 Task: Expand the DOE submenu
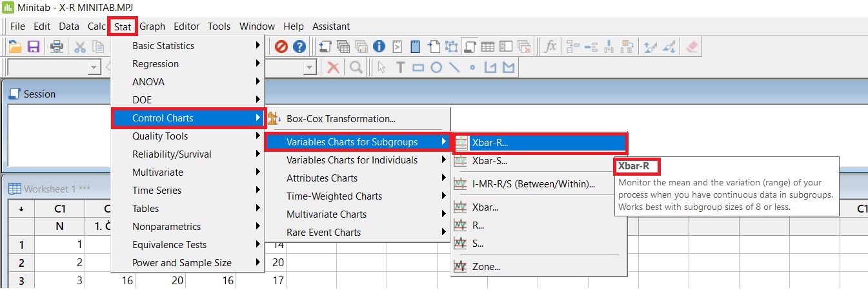[x=188, y=99]
